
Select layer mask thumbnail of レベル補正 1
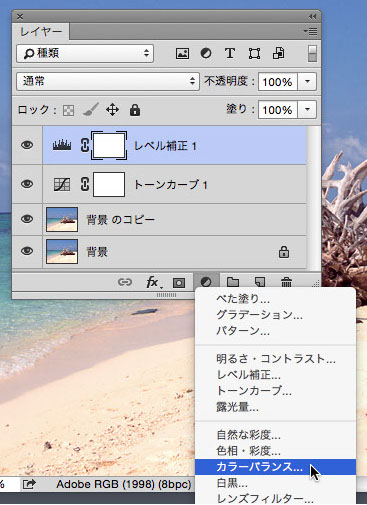[x=109, y=145]
